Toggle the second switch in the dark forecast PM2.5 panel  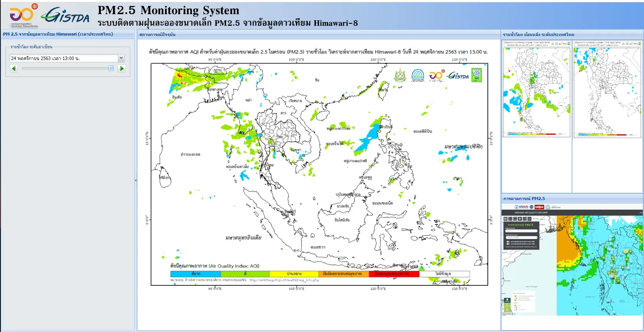508,244
